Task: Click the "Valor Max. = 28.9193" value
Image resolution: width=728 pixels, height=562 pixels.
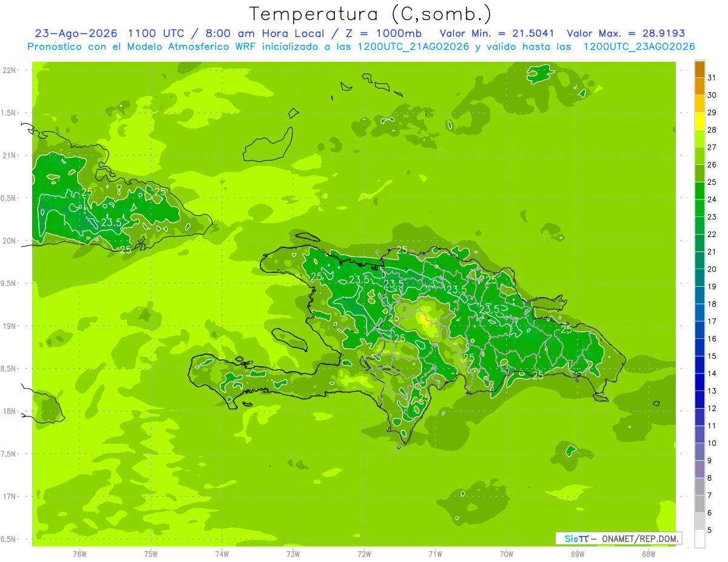Action: click(625, 33)
